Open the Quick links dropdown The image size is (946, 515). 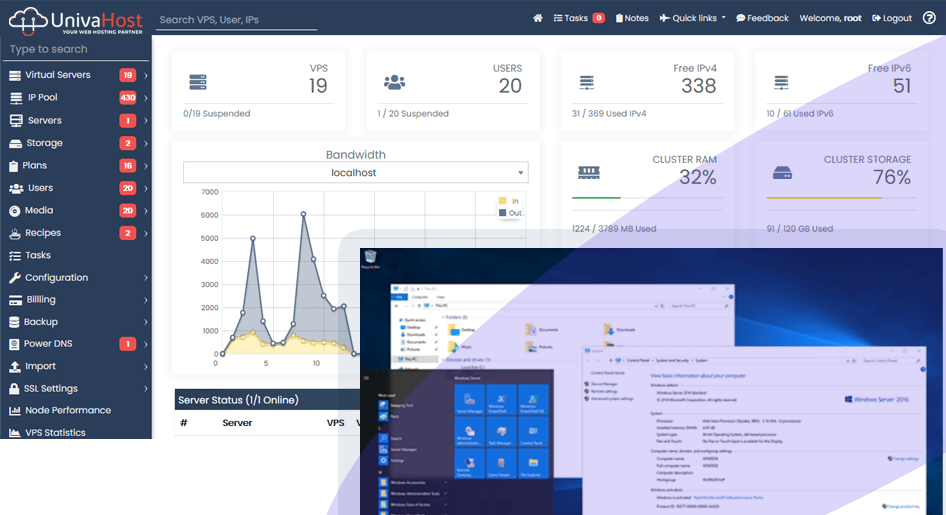point(693,18)
